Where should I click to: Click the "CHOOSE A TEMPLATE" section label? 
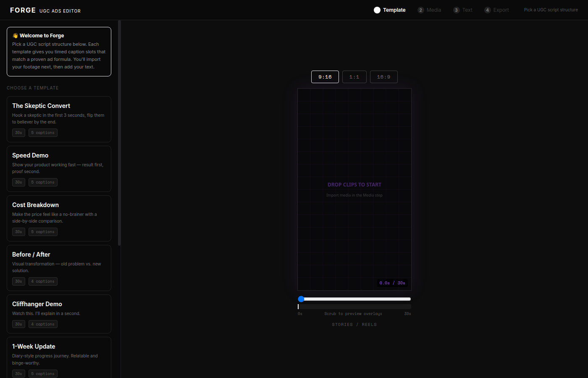pos(33,88)
